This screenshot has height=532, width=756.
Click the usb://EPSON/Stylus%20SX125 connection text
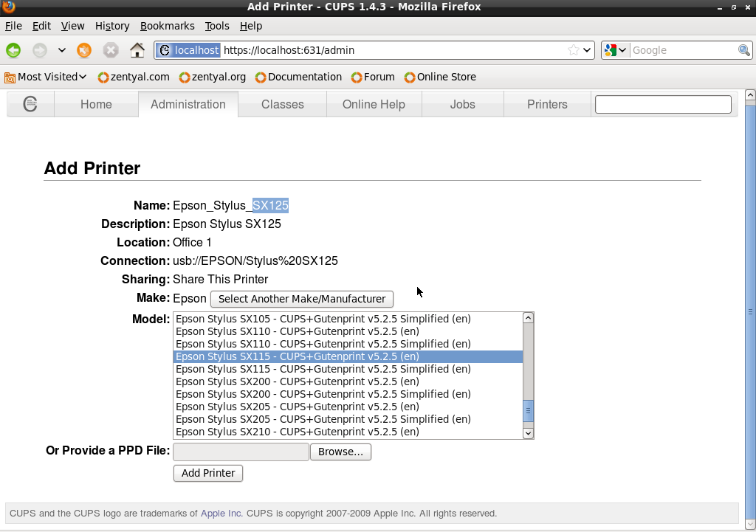coord(255,260)
